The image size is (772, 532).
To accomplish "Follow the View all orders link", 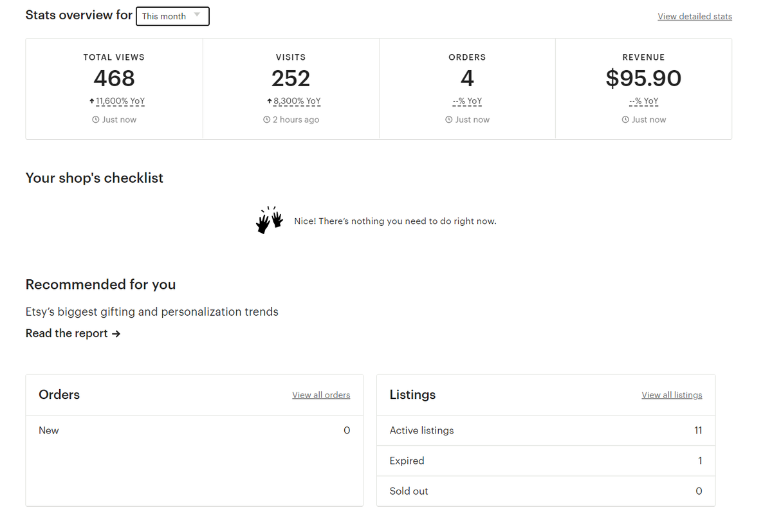I will click(321, 395).
